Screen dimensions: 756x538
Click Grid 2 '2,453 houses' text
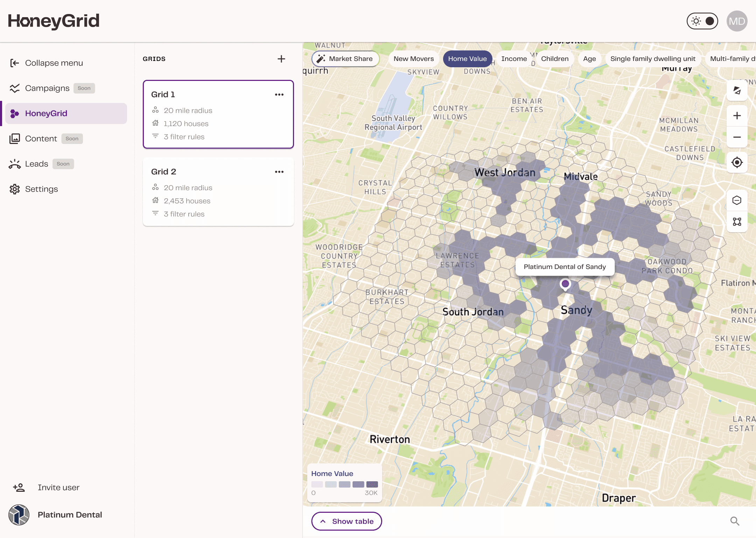[187, 201]
